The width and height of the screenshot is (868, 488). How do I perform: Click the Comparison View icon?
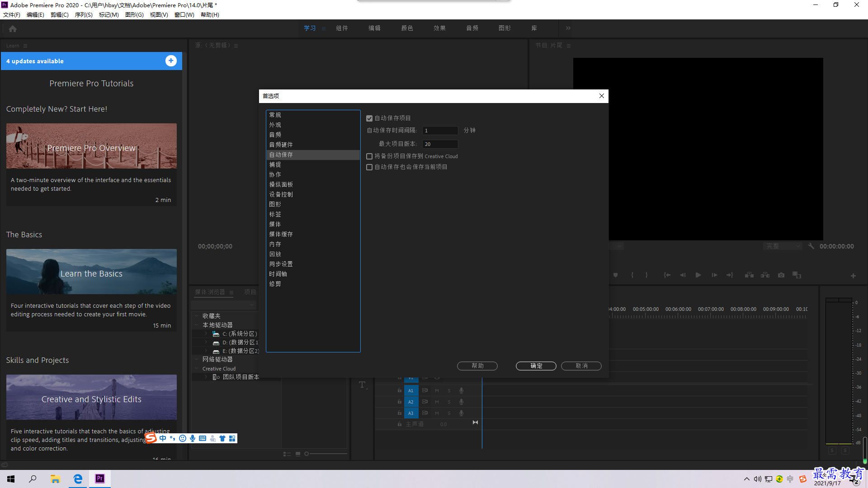[797, 275]
